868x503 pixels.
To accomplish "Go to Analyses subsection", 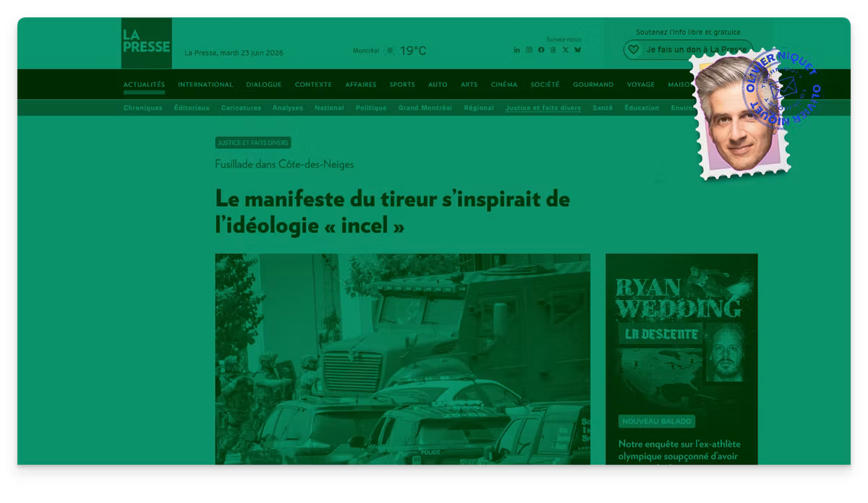I will [x=288, y=108].
